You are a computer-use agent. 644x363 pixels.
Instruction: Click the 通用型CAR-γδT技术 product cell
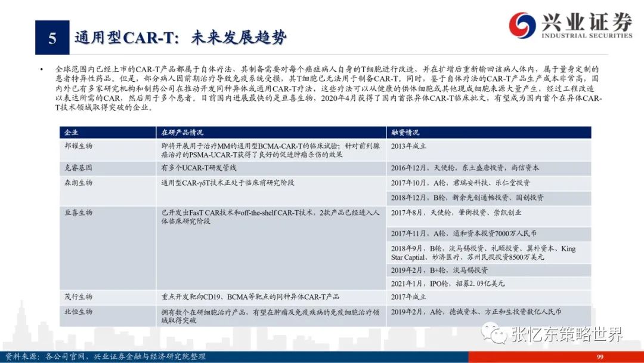tap(271, 191)
